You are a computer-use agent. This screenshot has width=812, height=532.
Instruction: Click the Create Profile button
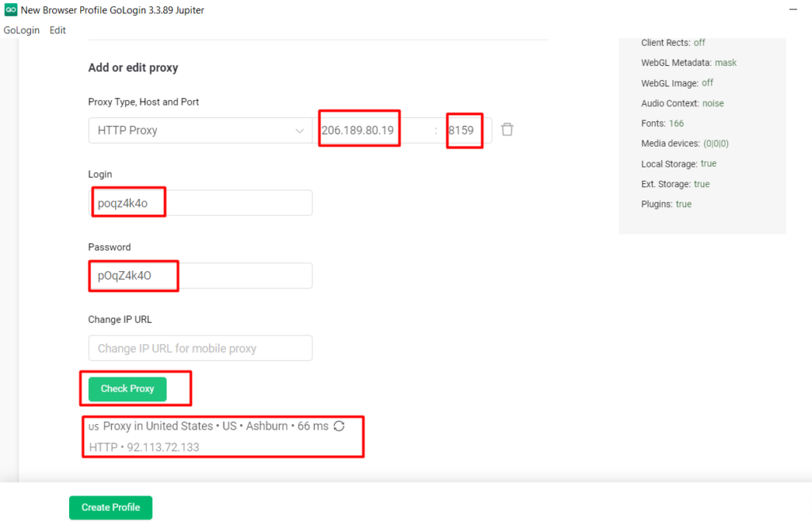111,507
